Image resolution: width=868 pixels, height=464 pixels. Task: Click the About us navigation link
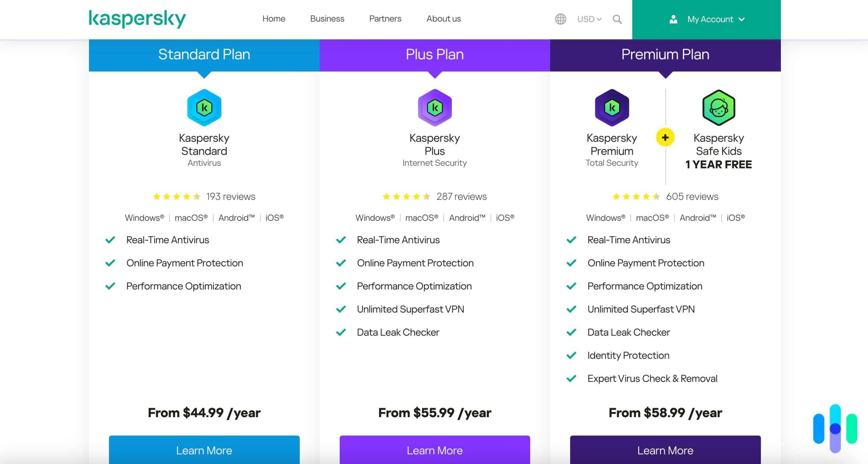coord(443,19)
